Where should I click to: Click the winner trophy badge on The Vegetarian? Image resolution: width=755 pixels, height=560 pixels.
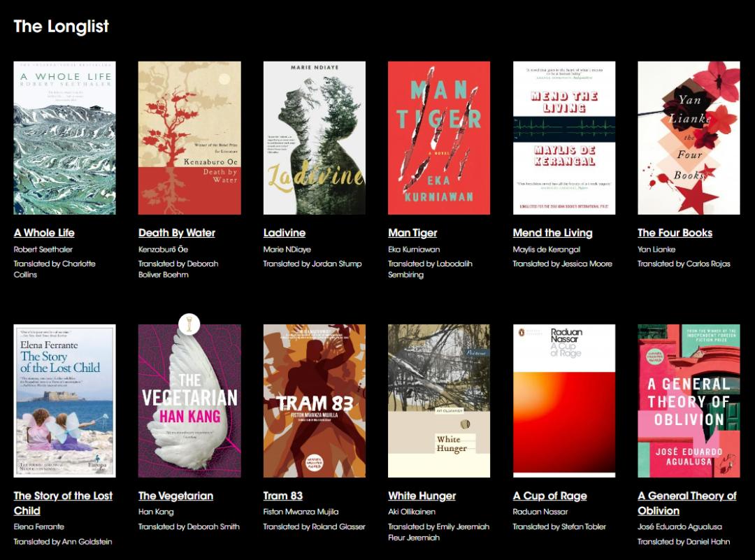coord(189,324)
